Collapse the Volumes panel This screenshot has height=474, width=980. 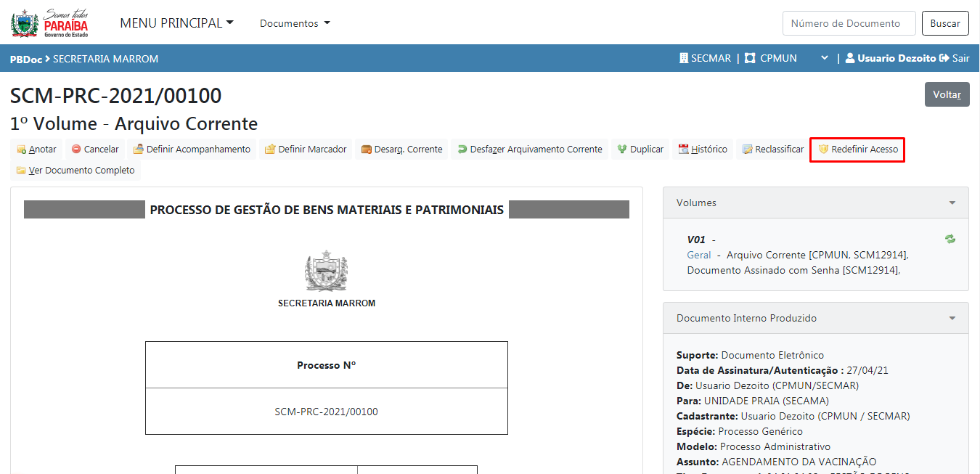(x=952, y=203)
